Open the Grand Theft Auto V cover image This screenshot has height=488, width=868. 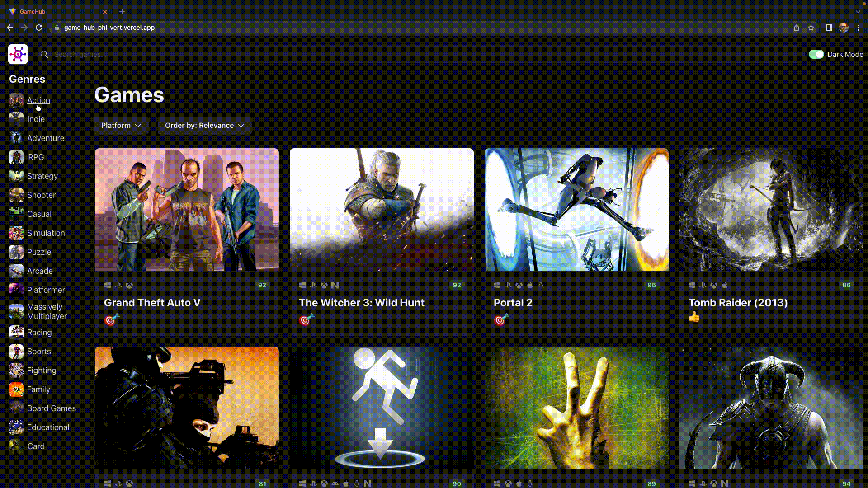[187, 210]
